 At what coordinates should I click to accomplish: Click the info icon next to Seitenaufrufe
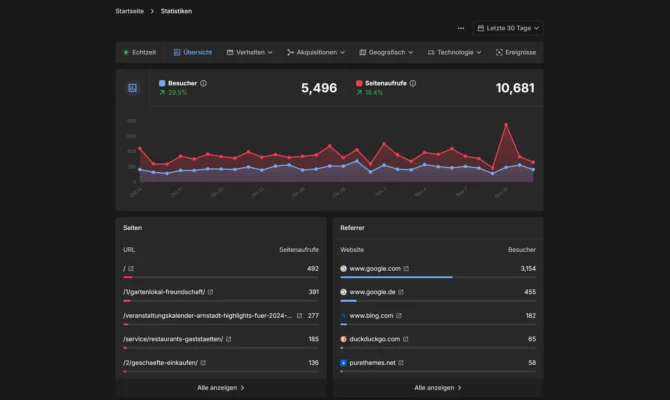click(x=413, y=84)
